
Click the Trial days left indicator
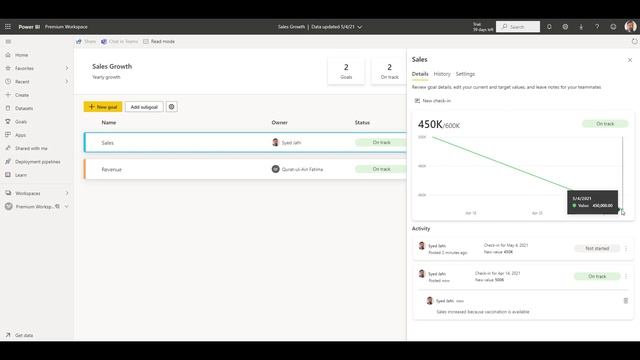(x=483, y=27)
